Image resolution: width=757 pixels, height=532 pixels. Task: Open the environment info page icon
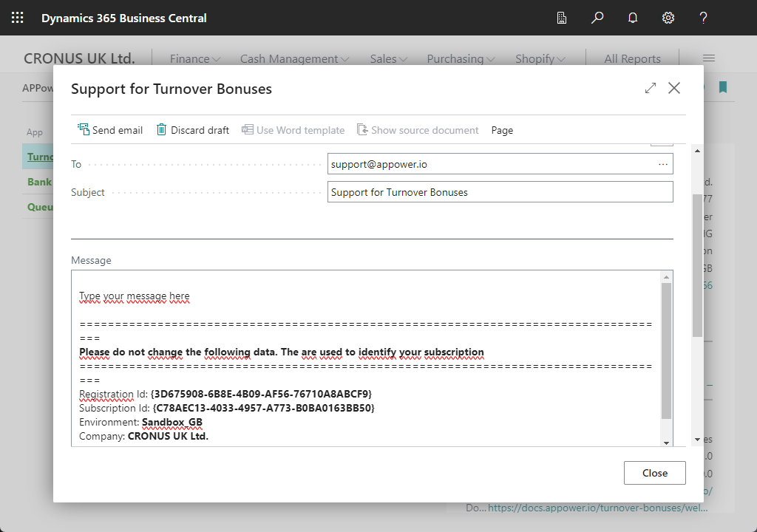[x=562, y=18]
